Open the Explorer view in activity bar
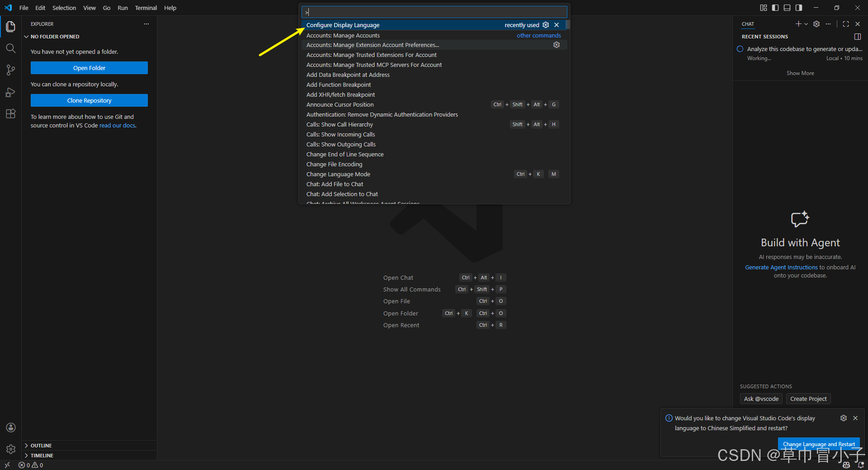Viewport: 868px width, 470px height. point(11,27)
